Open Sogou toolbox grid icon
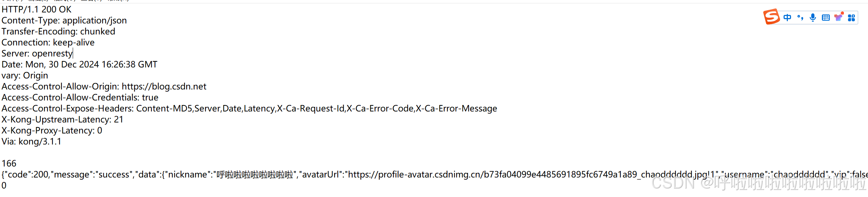868x197 pixels. 851,18
